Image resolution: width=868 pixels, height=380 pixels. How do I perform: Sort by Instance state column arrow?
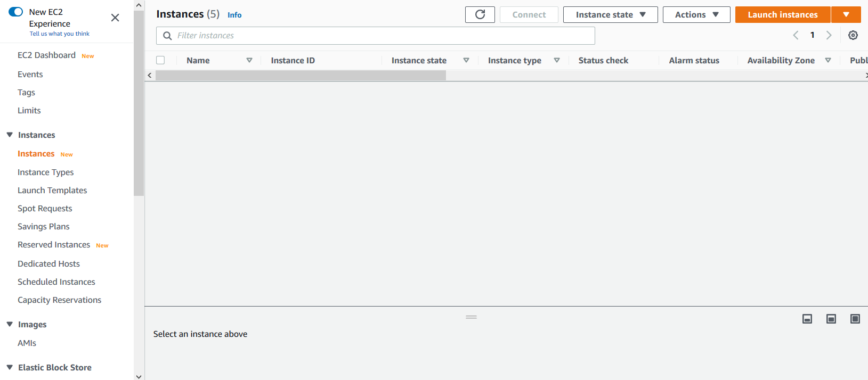point(466,60)
